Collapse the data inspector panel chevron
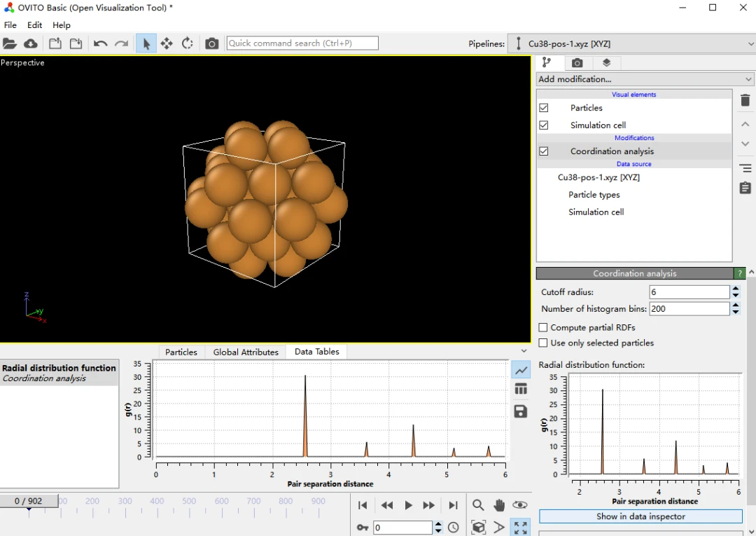The height and width of the screenshot is (536, 756). pyautogui.click(x=524, y=351)
